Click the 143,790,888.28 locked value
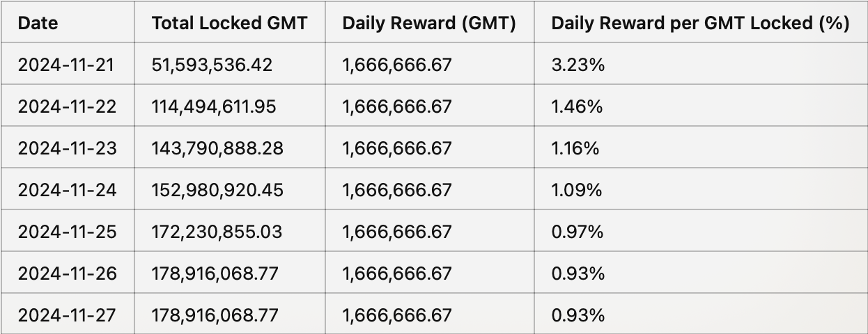Image resolution: width=868 pixels, height=334 pixels. pos(217,148)
